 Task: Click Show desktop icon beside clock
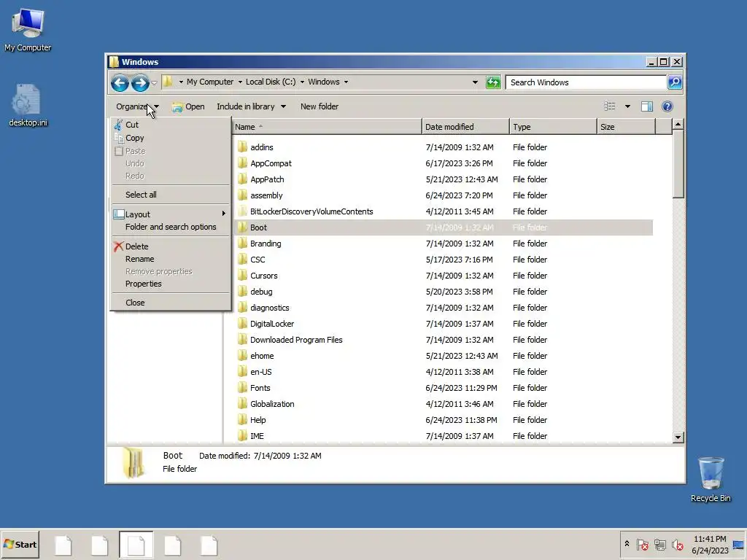click(x=738, y=545)
